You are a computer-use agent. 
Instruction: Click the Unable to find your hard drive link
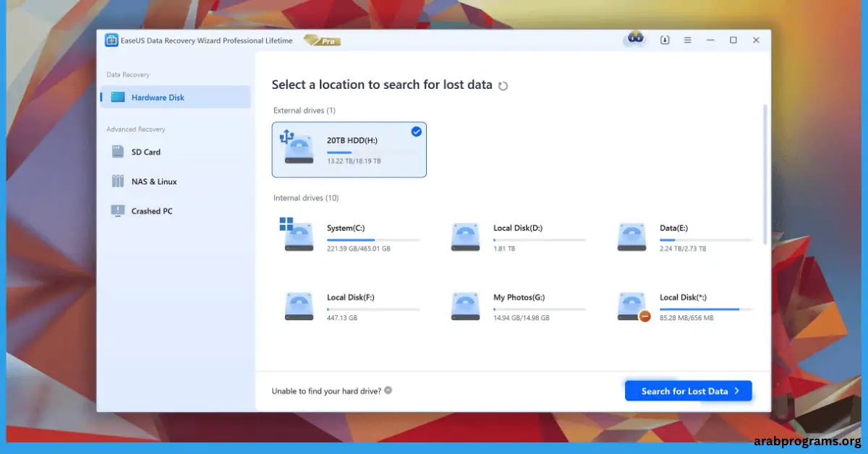coord(326,391)
